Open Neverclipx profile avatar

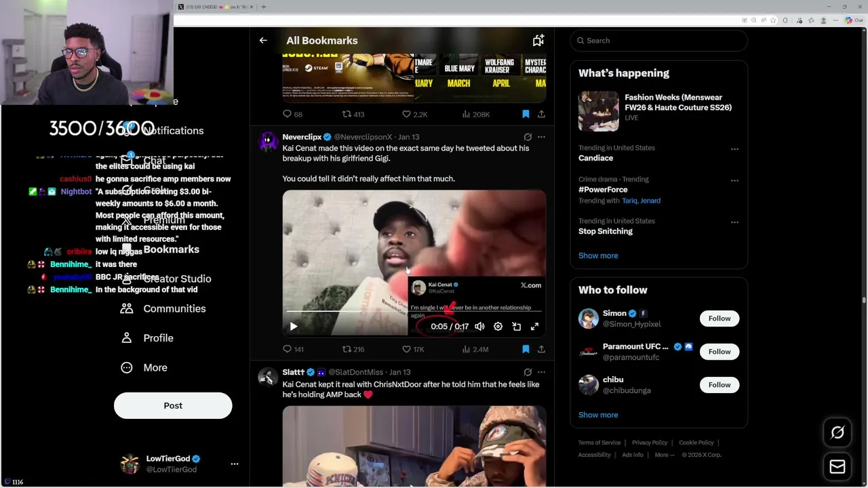coord(269,142)
